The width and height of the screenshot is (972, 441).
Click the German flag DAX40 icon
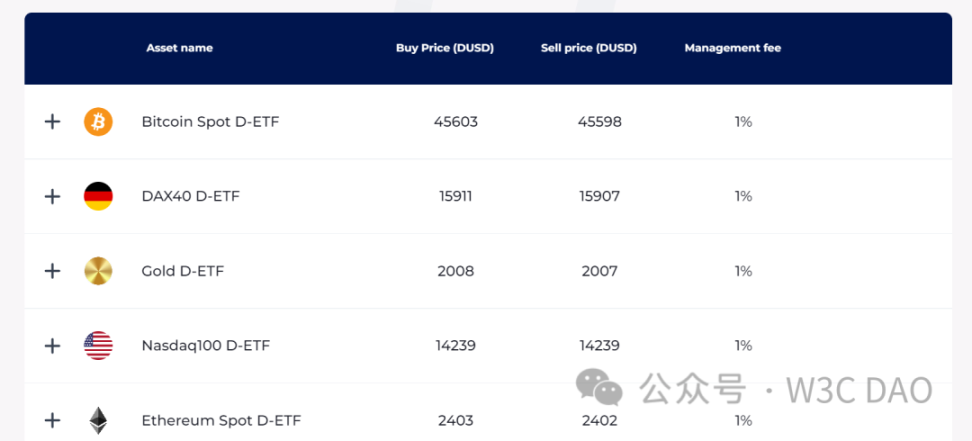tap(98, 196)
